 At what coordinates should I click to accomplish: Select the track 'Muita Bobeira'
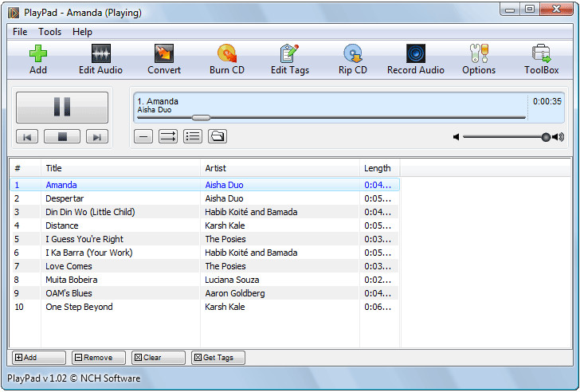pos(205,280)
